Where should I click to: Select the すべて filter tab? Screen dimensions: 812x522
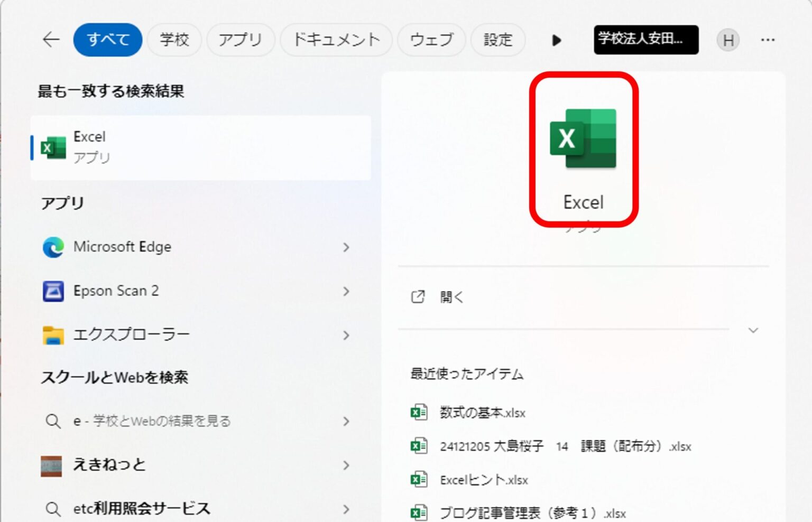click(108, 40)
